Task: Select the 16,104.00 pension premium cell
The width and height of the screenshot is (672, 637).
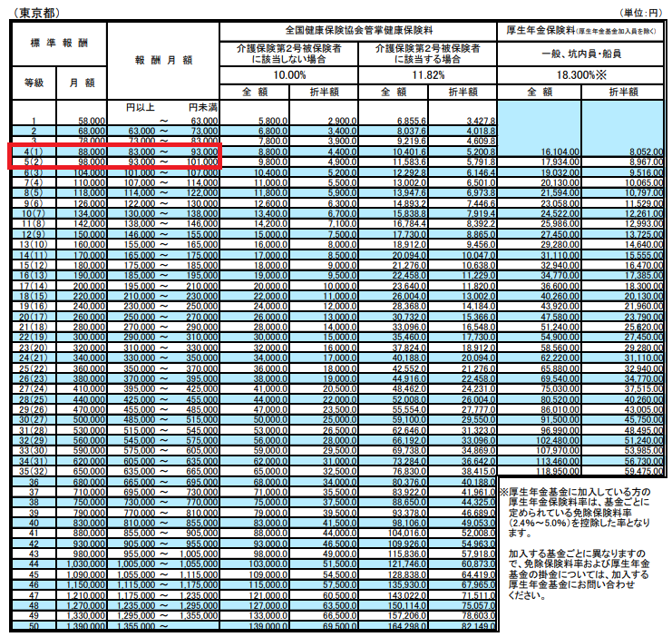Action: pos(553,151)
